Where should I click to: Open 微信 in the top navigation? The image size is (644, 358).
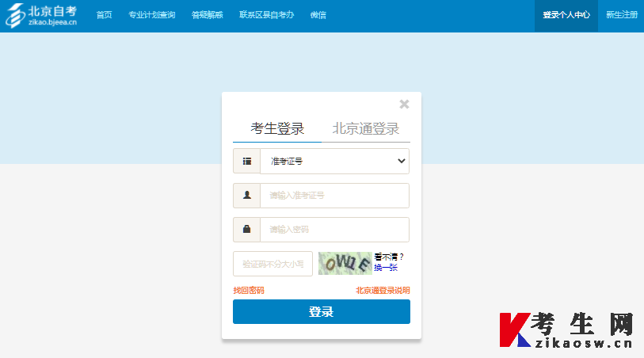[318, 15]
